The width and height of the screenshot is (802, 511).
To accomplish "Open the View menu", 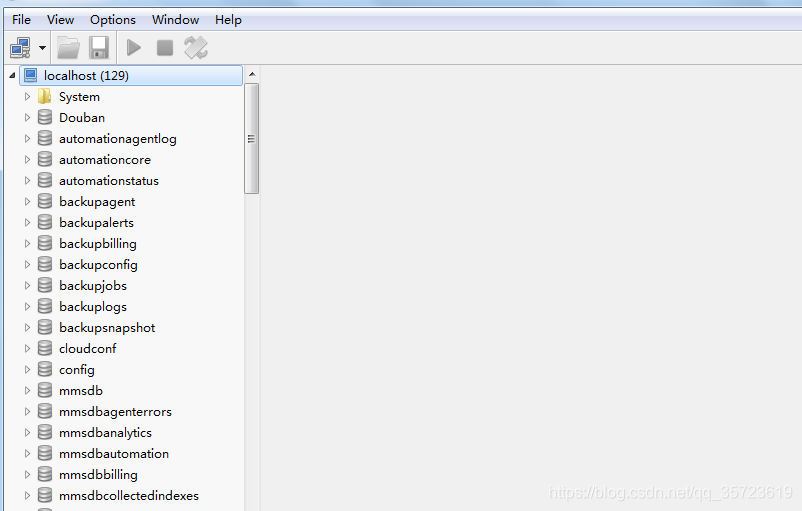I will click(x=60, y=20).
